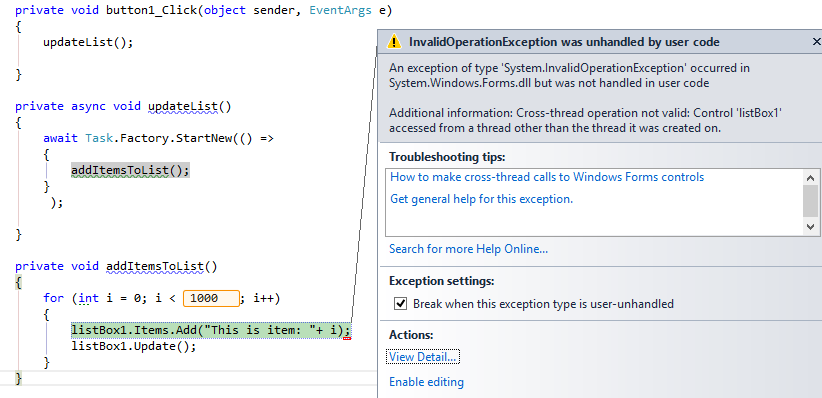
Task: Click the Actions: heading
Action: [411, 335]
